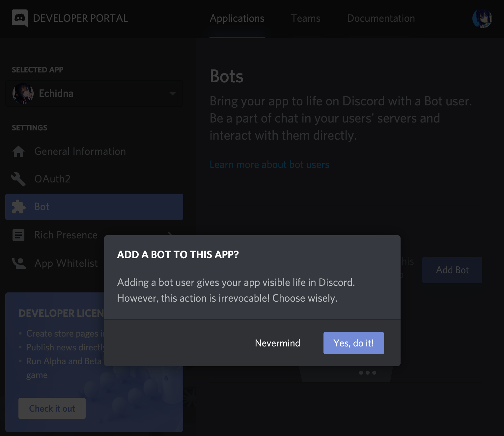
Task: Expand the Rich Presence chevron
Action: (x=170, y=233)
